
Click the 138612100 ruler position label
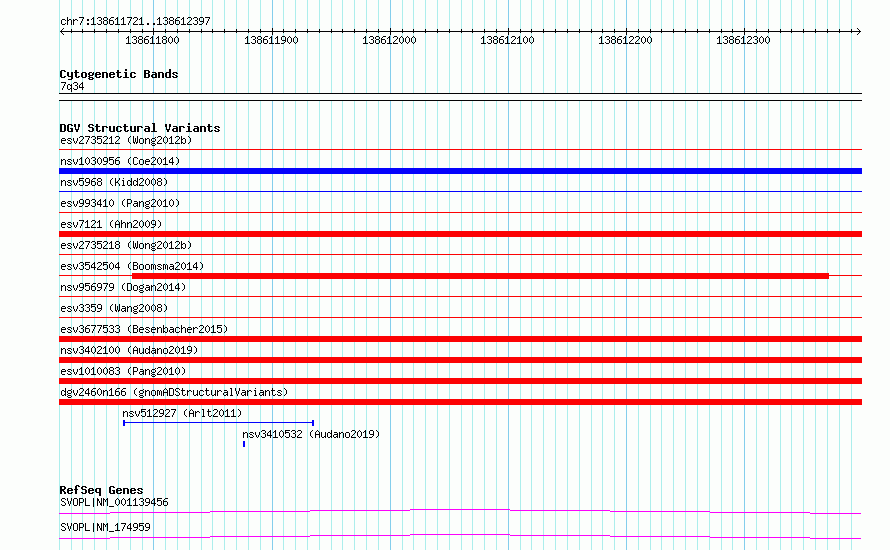click(507, 40)
